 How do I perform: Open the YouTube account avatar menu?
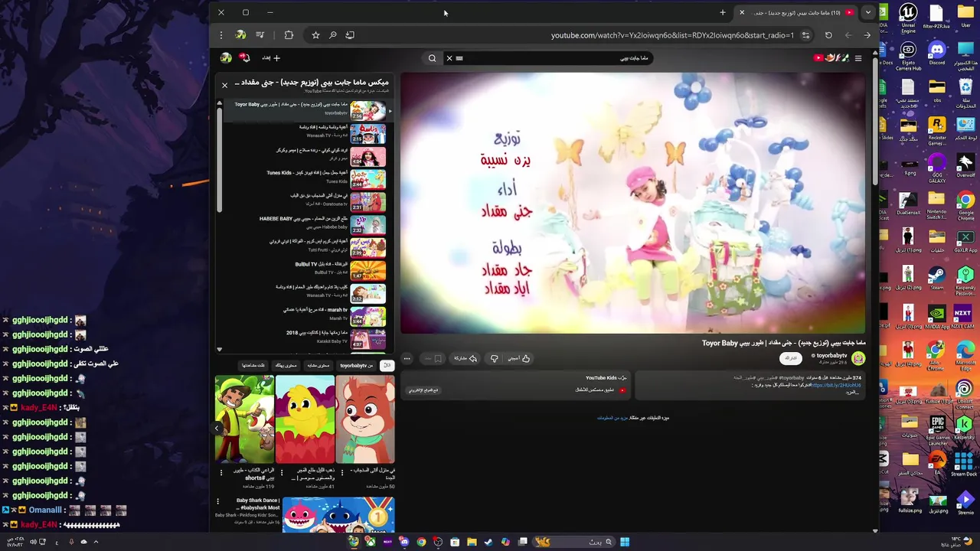[226, 57]
